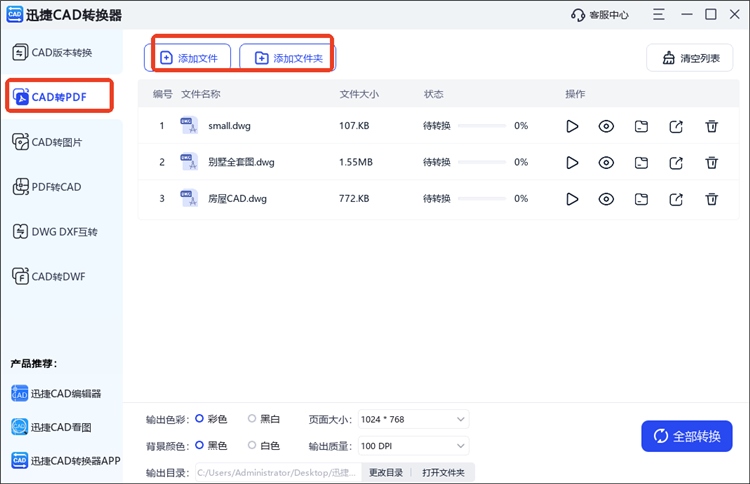
Task: Switch to CAD转PDF mode
Action: point(59,97)
